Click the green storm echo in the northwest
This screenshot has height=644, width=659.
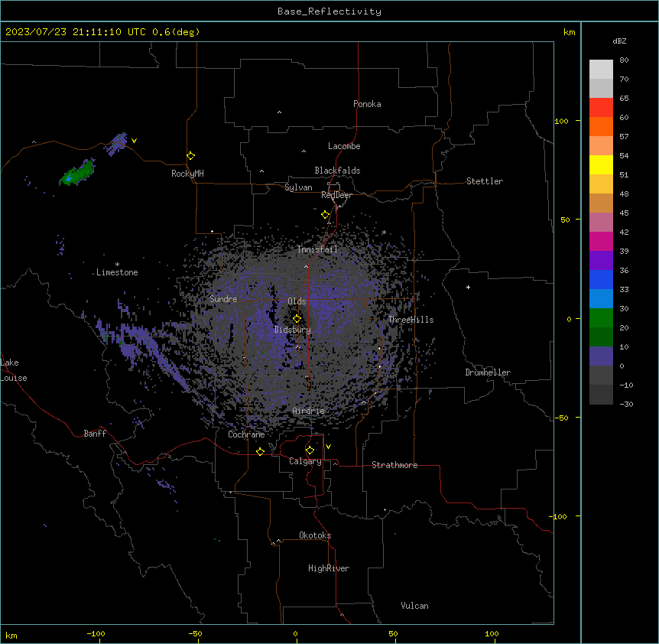77,173
